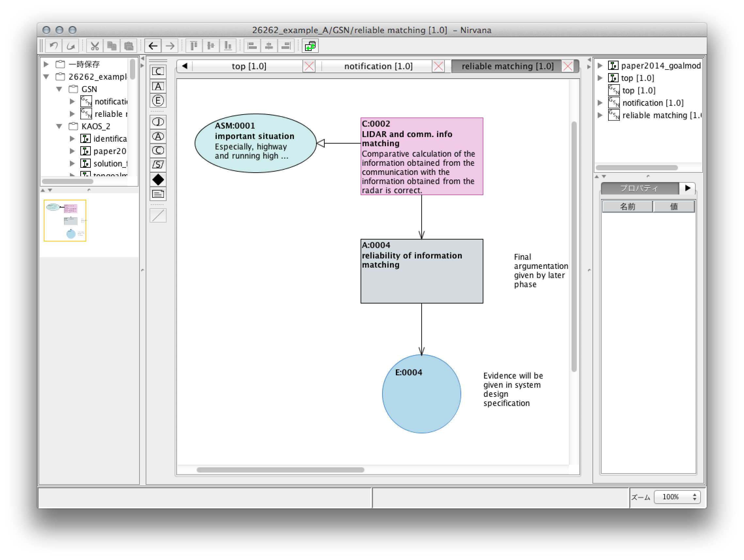744x560 pixels.
Task: Open the zoom 100% dropdown
Action: pyautogui.click(x=677, y=497)
